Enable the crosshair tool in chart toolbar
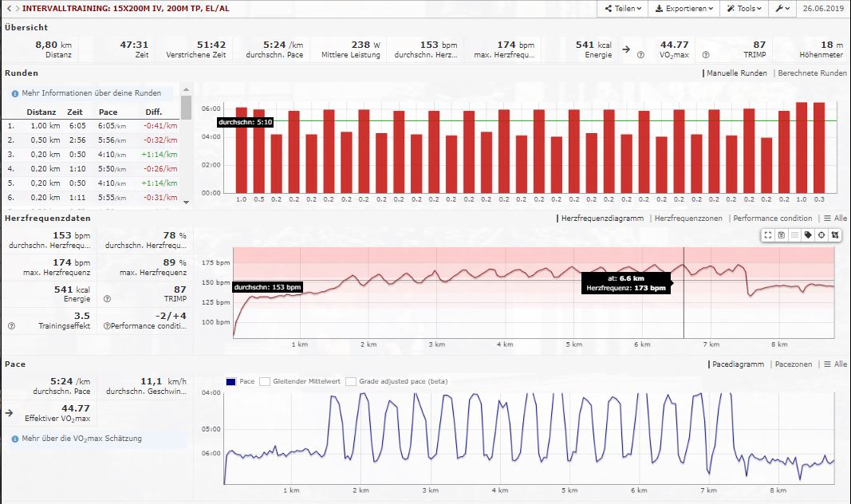This screenshot has width=851, height=504. (x=821, y=234)
